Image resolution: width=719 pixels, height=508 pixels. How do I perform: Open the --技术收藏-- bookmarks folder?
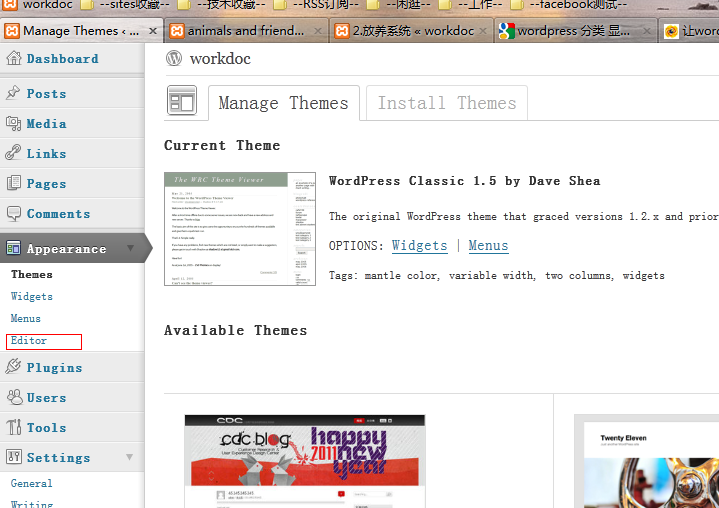(x=221, y=5)
